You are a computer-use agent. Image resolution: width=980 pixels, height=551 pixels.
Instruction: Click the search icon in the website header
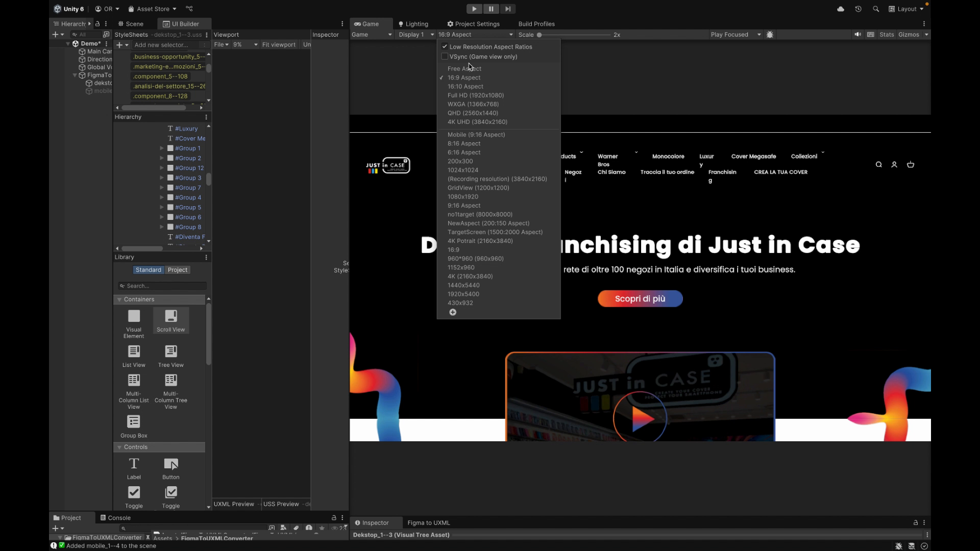(878, 165)
